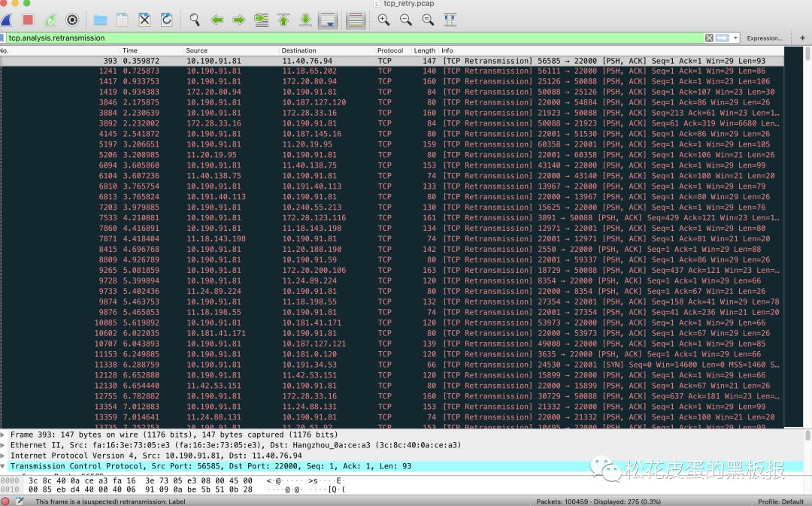Find a packet with magnifier icon
The height and width of the screenshot is (506, 812).
point(195,20)
